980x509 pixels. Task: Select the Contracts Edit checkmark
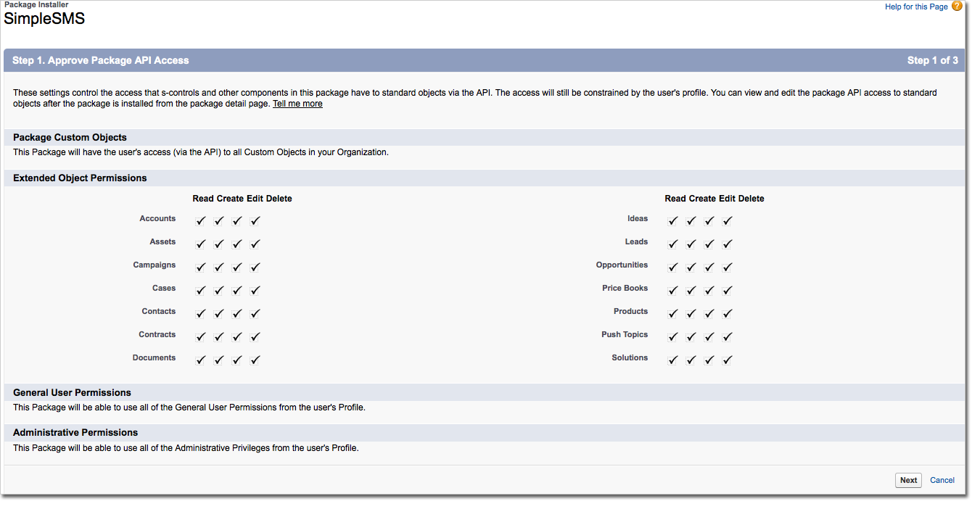pyautogui.click(x=237, y=336)
